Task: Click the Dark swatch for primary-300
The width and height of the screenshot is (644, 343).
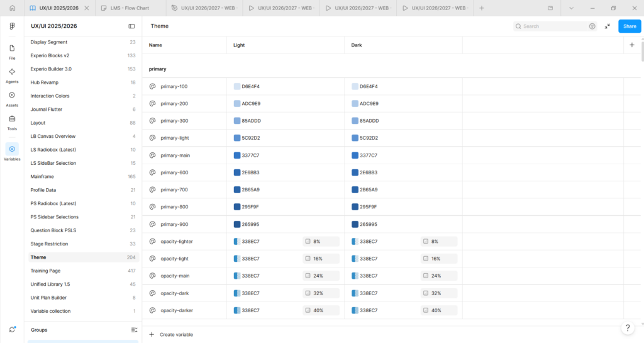Action: pyautogui.click(x=355, y=121)
